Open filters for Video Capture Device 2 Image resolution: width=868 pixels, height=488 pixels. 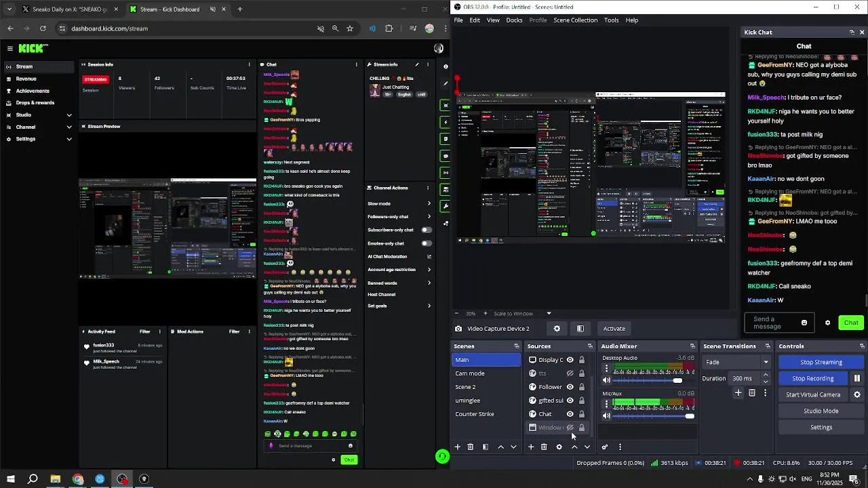[x=580, y=329]
